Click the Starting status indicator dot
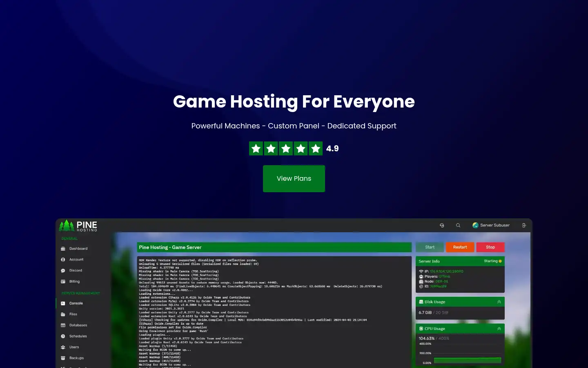The image size is (588, 368). pos(500,261)
